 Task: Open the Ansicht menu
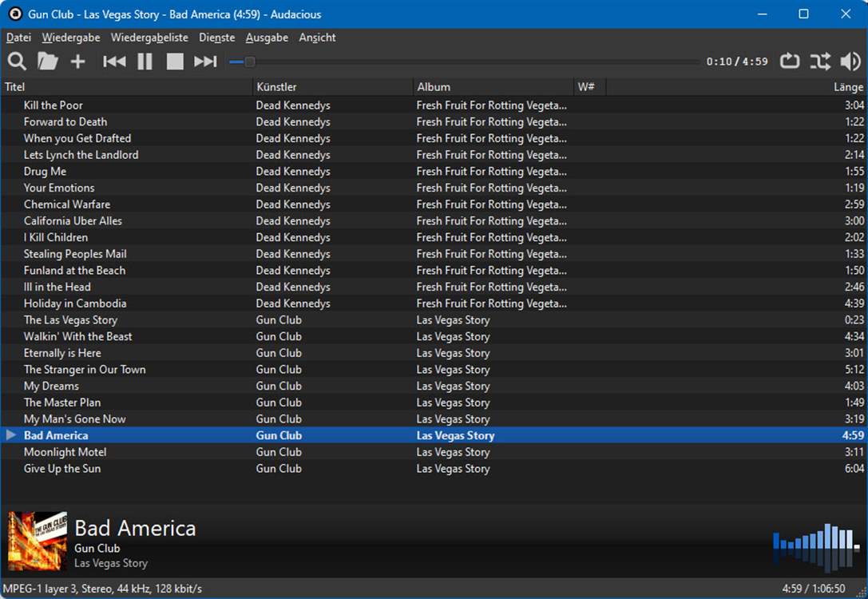pyautogui.click(x=317, y=37)
